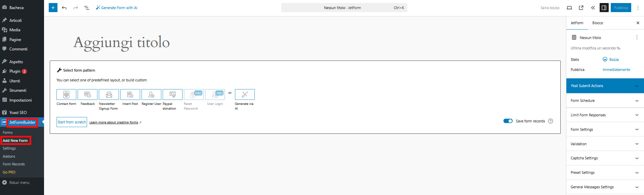Click the double chevron collapse icon
Viewport: 644px width, 195px height.
click(x=593, y=8)
